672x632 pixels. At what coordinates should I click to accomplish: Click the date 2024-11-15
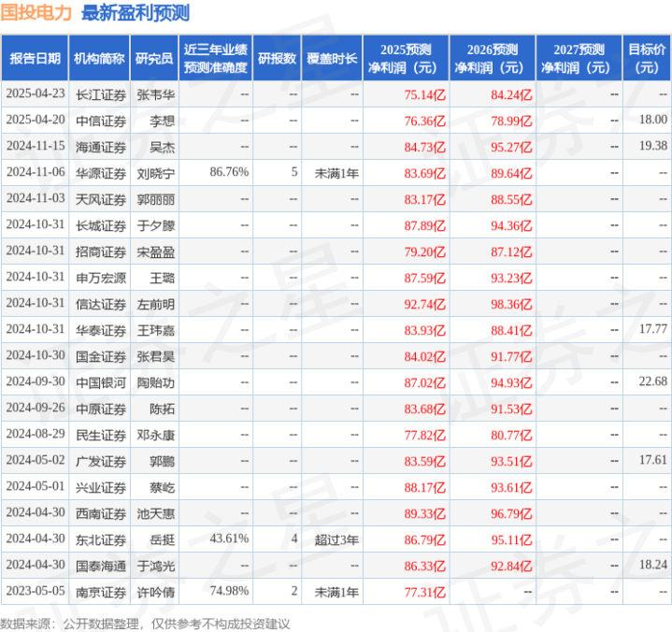click(x=36, y=146)
